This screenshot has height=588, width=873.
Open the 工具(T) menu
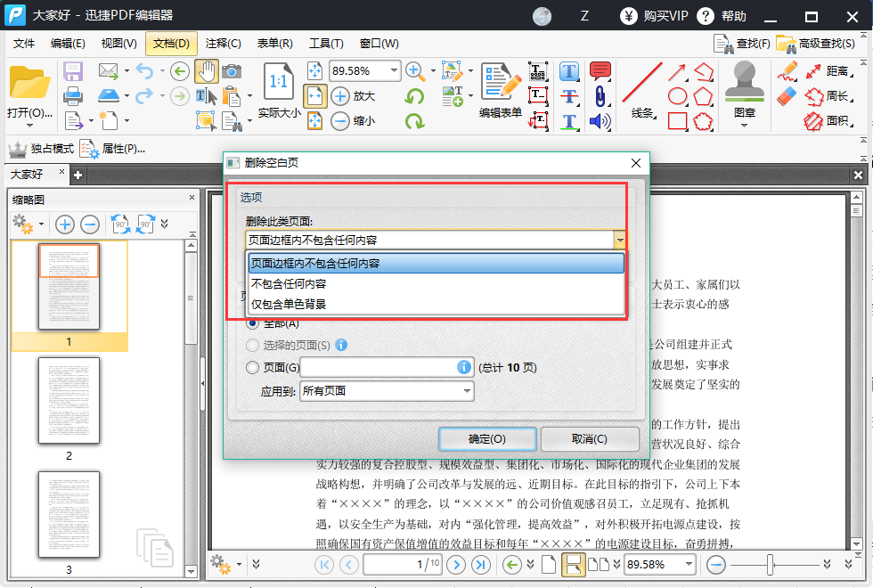click(326, 44)
